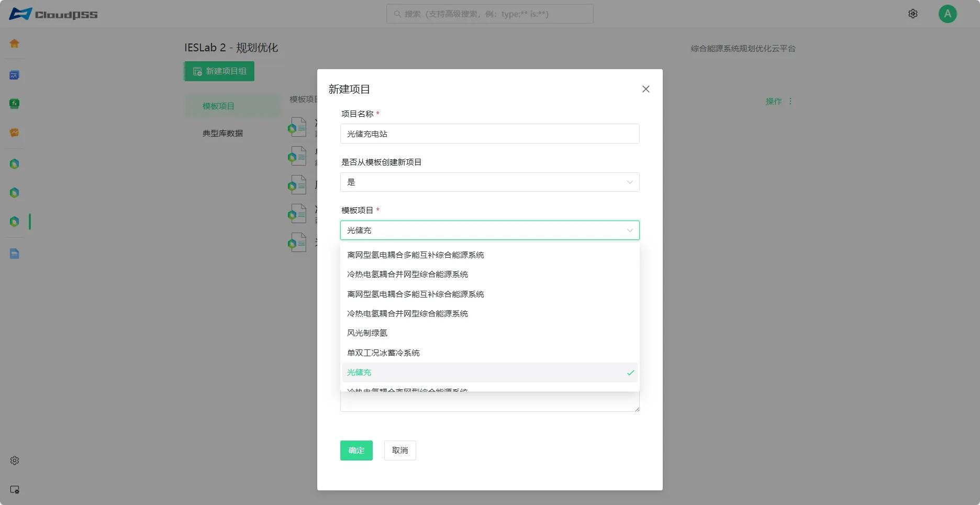This screenshot has height=505, width=980.
Task: Click the CloudPSS logo
Action: click(53, 14)
